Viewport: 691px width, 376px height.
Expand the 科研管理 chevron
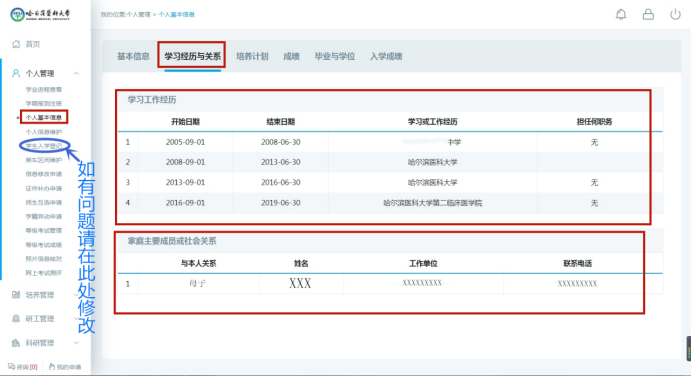click(x=76, y=342)
